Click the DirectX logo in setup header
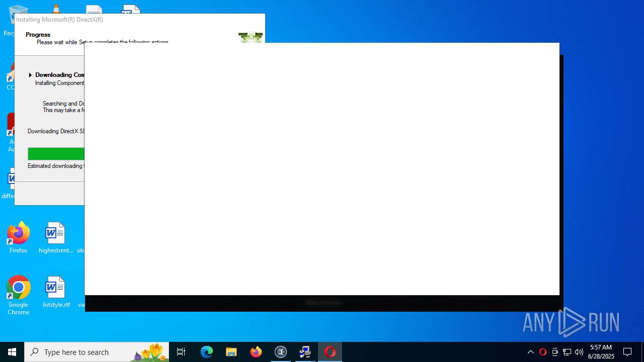 (251, 38)
